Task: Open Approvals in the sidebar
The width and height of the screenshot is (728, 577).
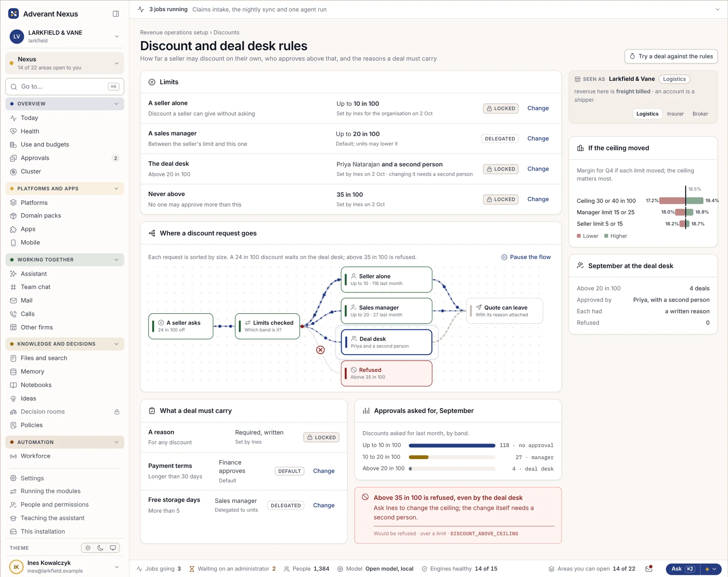Action: (x=65, y=158)
